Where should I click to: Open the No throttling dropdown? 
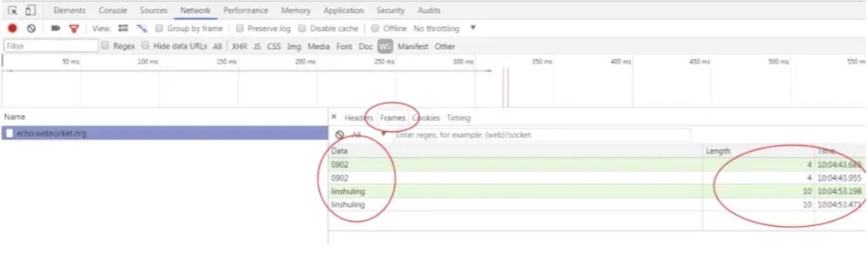444,29
